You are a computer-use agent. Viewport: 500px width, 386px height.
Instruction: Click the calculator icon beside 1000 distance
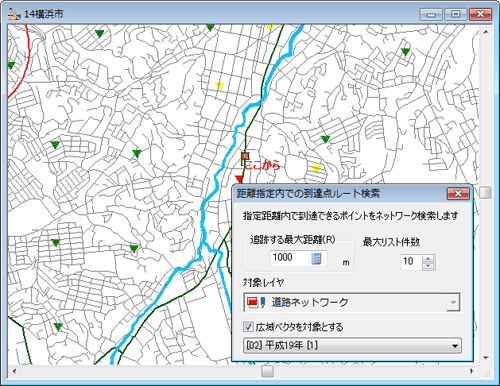pos(316,258)
